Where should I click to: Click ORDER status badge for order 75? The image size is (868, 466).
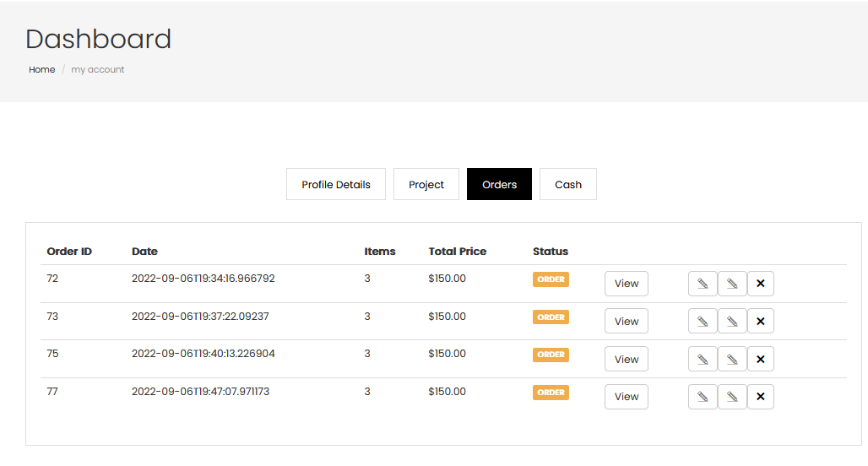tap(551, 355)
